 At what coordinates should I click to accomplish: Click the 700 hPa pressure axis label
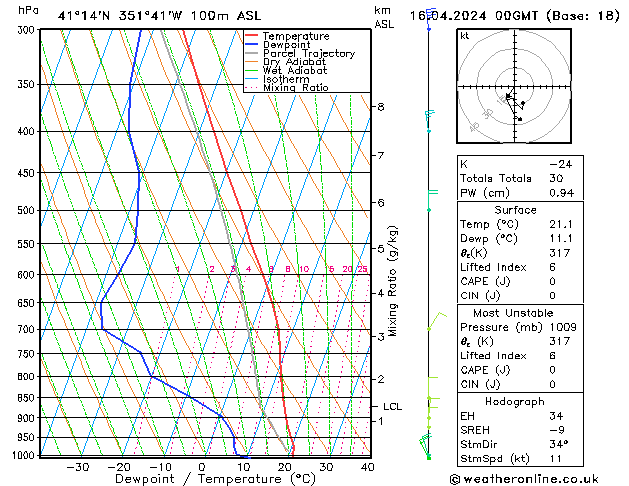28,330
